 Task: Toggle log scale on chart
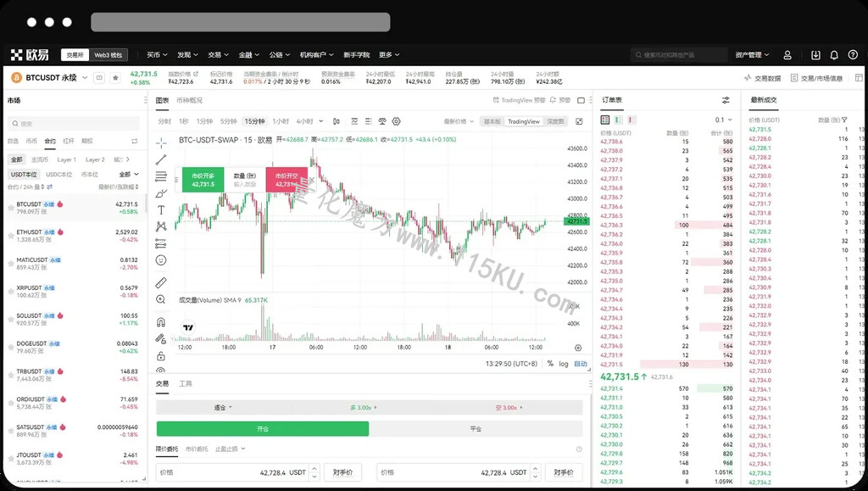coord(564,364)
